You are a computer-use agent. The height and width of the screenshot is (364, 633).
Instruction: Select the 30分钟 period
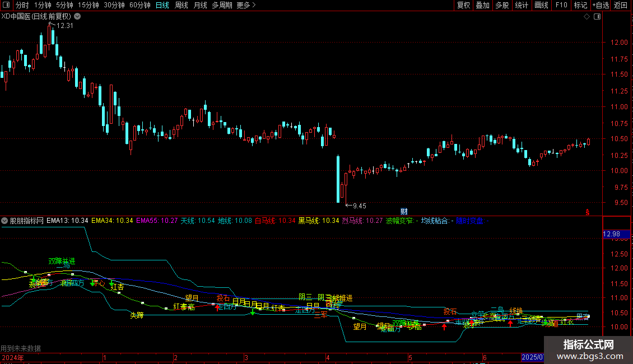tap(114, 5)
